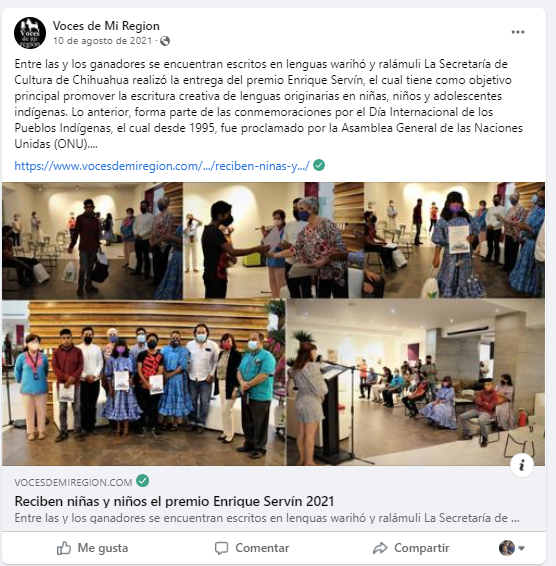
Task: Open headline Reciben niñas y niños el premio
Action: (174, 501)
